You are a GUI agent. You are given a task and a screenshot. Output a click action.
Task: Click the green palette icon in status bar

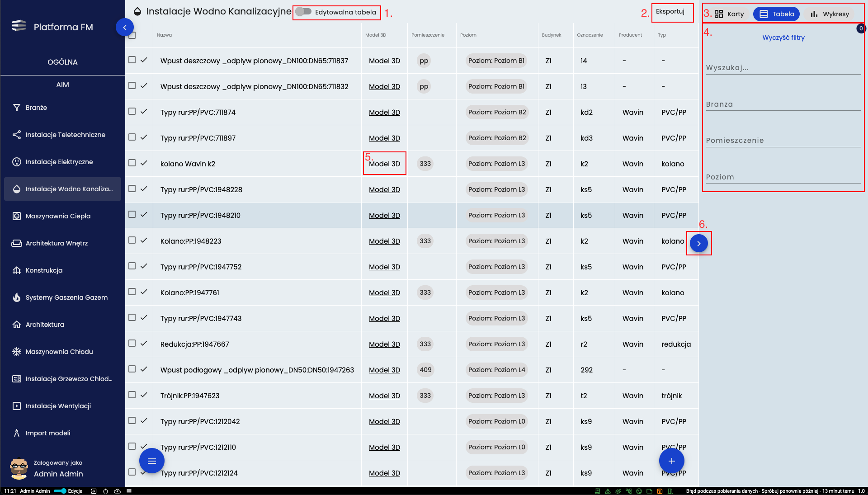[x=639, y=491]
